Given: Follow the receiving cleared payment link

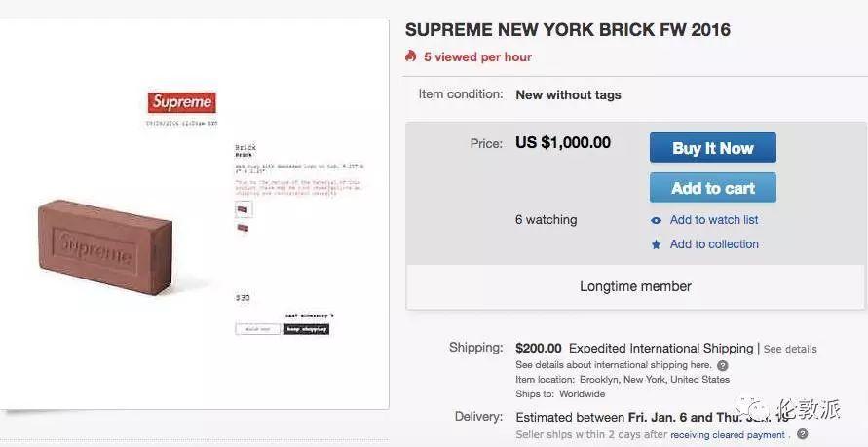Looking at the screenshot, I should [728, 435].
